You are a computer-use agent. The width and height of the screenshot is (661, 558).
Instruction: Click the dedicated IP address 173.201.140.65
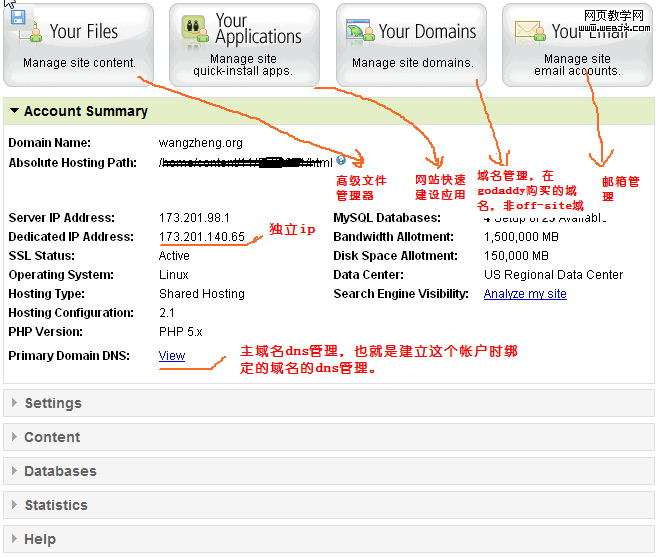(x=201, y=237)
